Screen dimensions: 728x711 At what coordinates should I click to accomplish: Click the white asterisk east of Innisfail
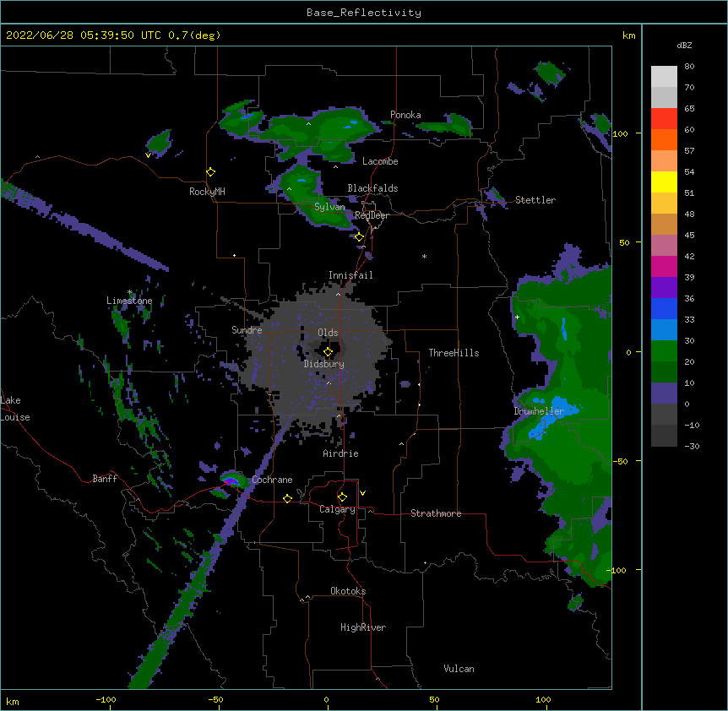point(424,257)
